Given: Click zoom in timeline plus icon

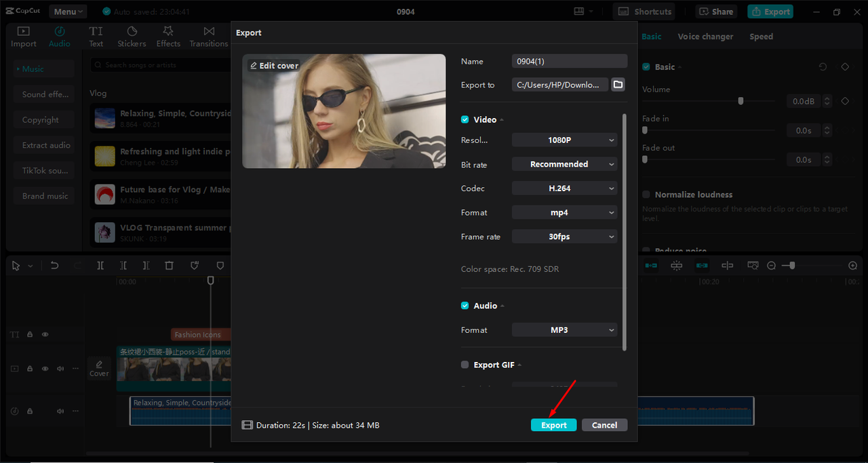Looking at the screenshot, I should [x=853, y=266].
